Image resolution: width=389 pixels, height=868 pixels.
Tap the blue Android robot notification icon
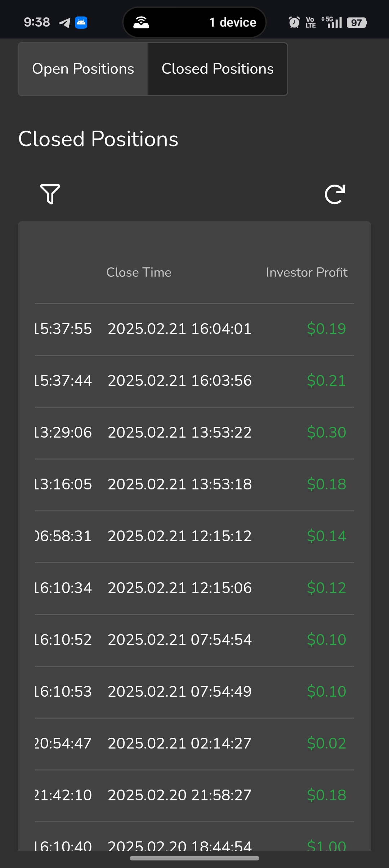(81, 23)
